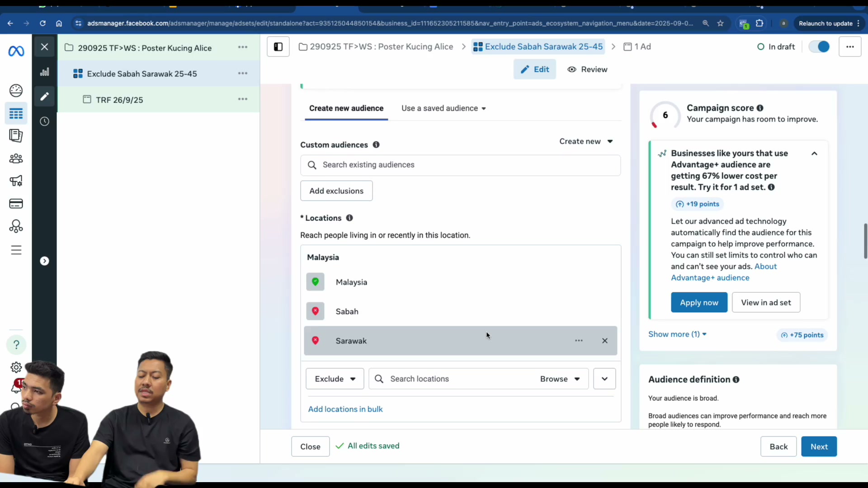
Task: Open Create new custom audience dropdown
Action: point(586,141)
